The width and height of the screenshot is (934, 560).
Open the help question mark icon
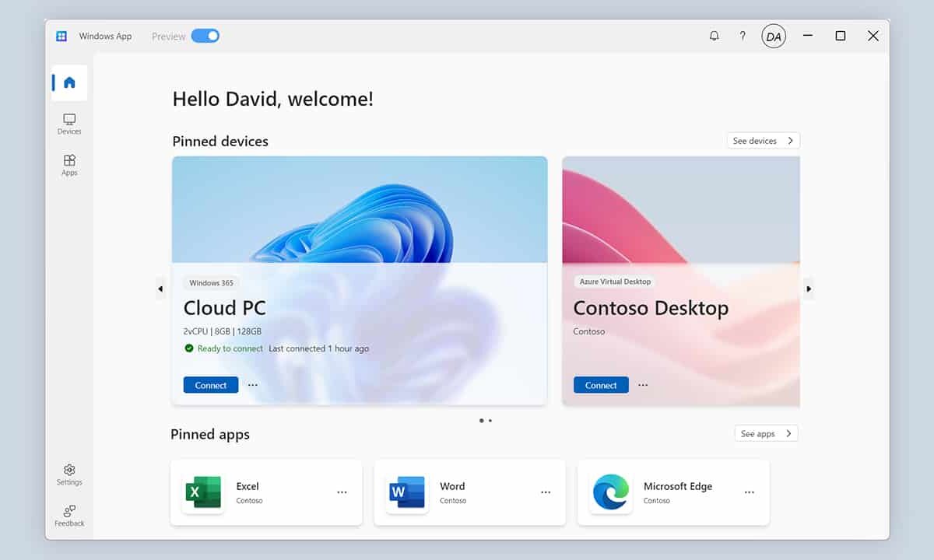(x=743, y=36)
